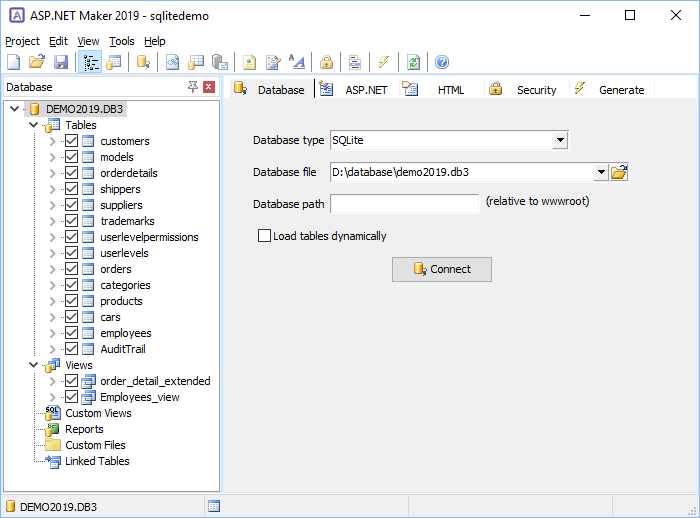This screenshot has height=518, width=700.
Task: Expand the Employees_view node
Action: click(x=52, y=397)
